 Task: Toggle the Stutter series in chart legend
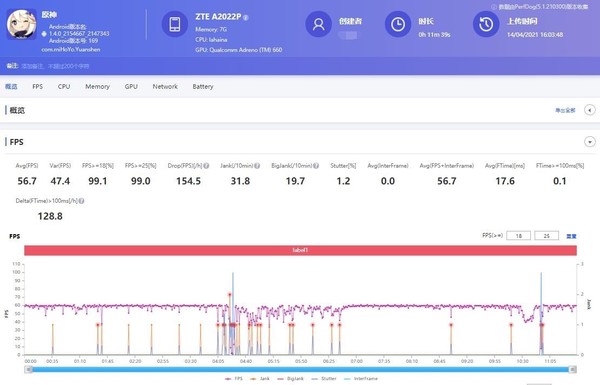click(x=324, y=378)
